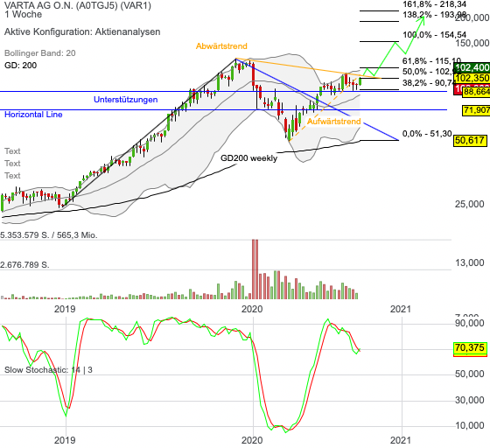Click the 'GD200 weekly' annotation
Image resolution: width=490 pixels, height=448 pixels.
pyautogui.click(x=248, y=158)
